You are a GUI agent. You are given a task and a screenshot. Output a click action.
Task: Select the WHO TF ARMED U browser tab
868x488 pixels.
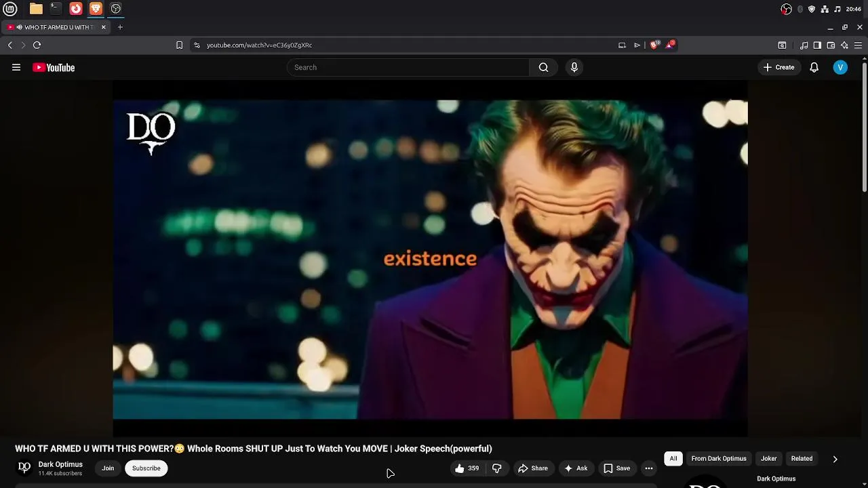(57, 27)
